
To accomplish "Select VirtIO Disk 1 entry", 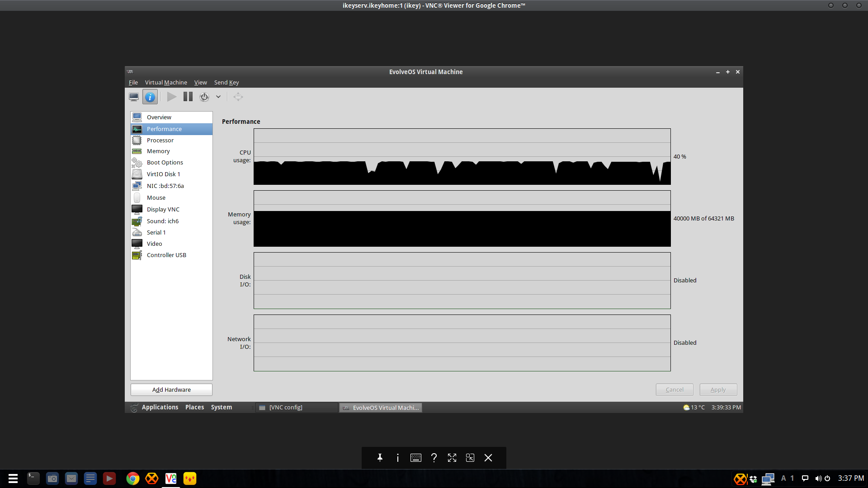I will coord(171,174).
